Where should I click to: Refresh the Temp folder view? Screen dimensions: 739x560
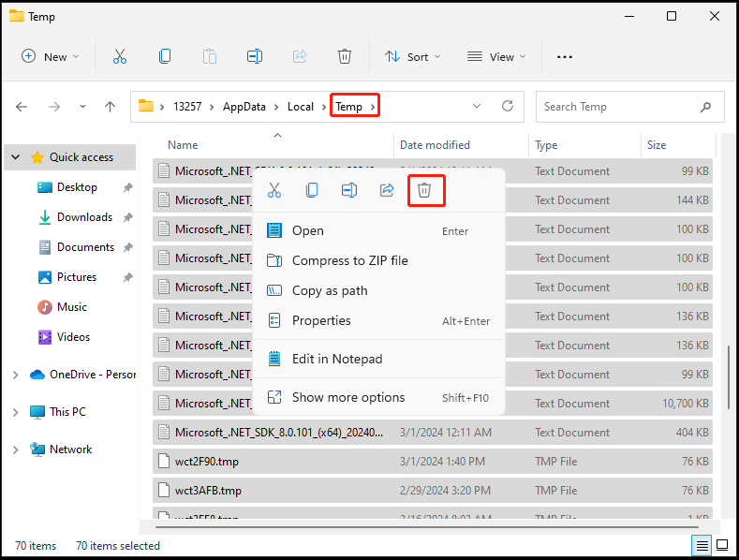[x=508, y=106]
